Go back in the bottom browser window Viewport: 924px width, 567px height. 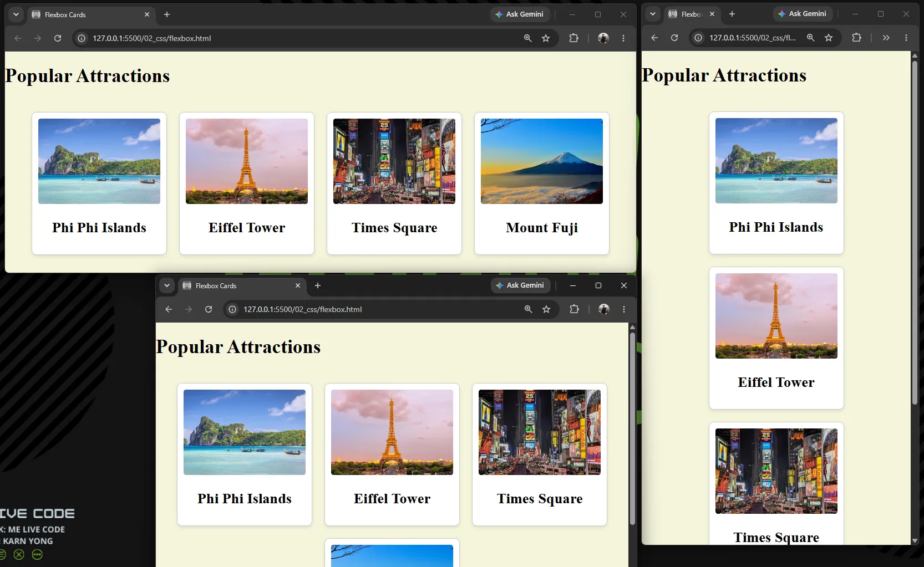click(169, 309)
